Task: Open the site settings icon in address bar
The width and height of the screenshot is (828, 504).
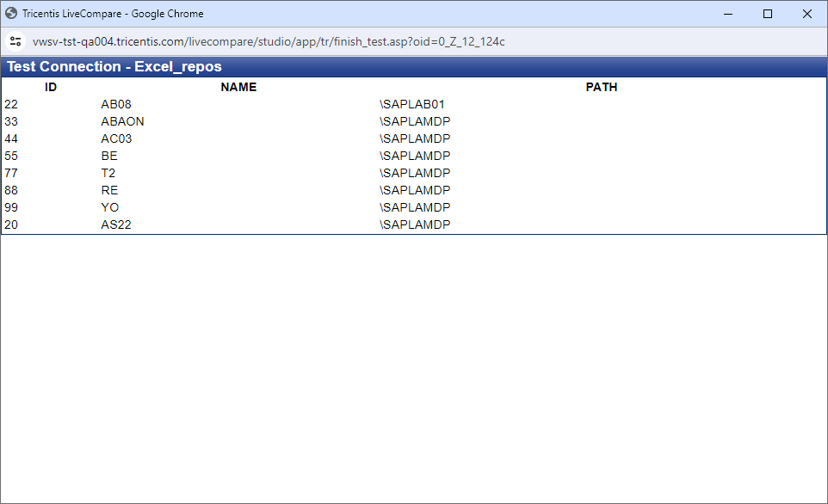Action: (x=15, y=40)
